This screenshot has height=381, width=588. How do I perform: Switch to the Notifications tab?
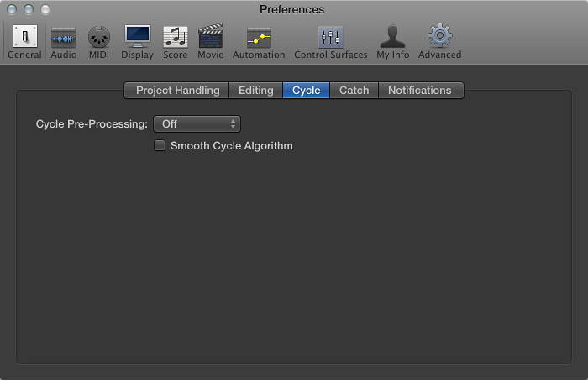[421, 91]
